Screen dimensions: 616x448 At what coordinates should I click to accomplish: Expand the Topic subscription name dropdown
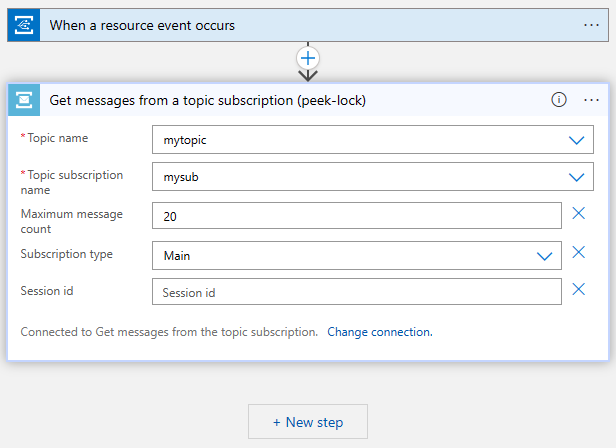576,177
